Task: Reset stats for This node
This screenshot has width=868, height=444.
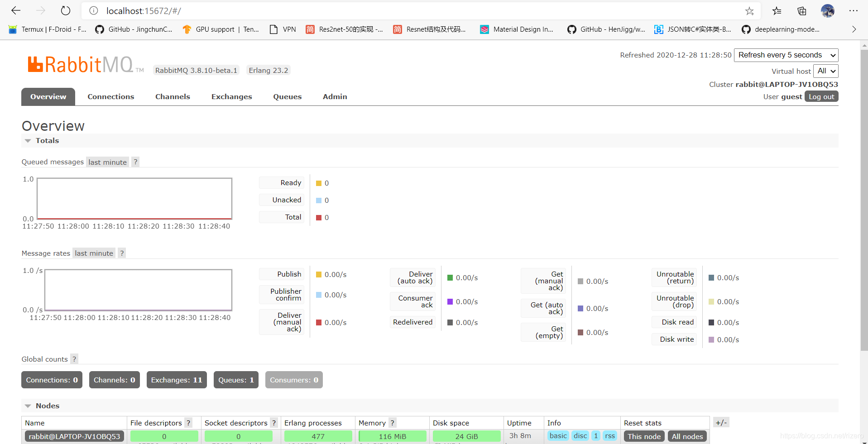Action: [644, 436]
